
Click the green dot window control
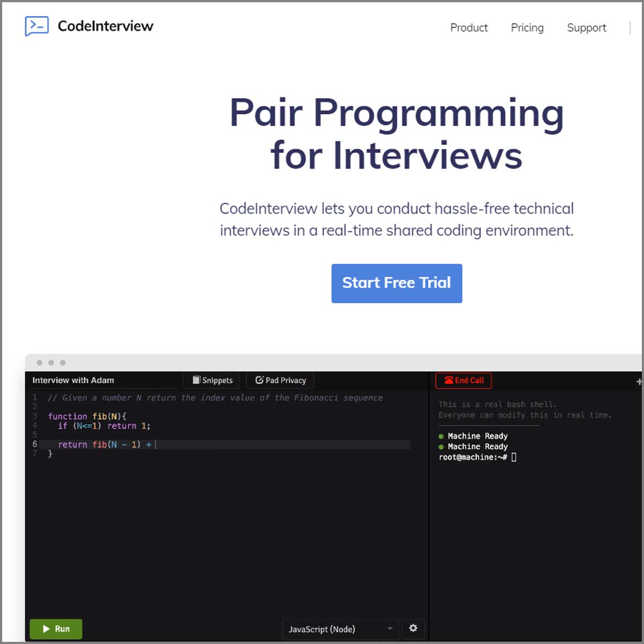tap(64, 362)
